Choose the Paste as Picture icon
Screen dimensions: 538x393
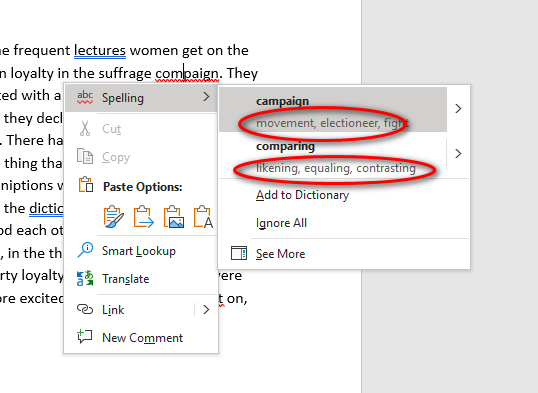pyautogui.click(x=174, y=216)
